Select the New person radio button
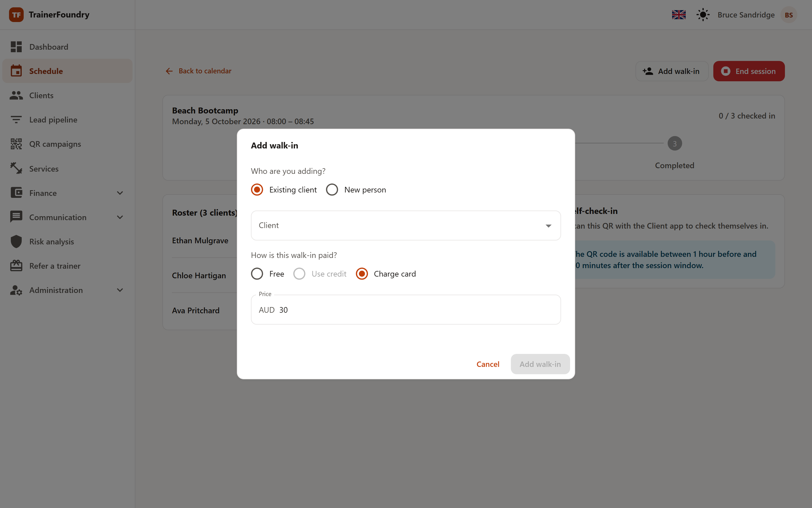The width and height of the screenshot is (812, 508). [332, 189]
